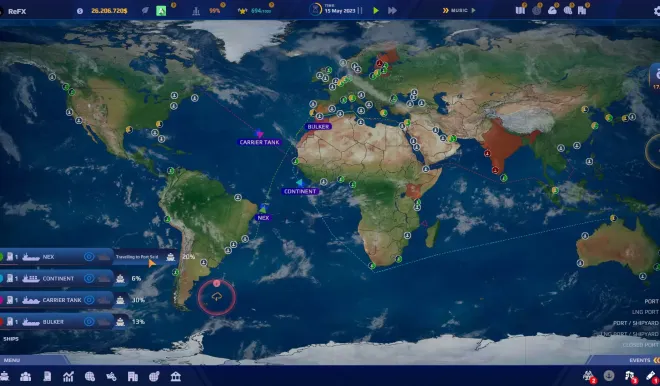
Task: Click the fast-forward time button
Action: click(x=392, y=11)
